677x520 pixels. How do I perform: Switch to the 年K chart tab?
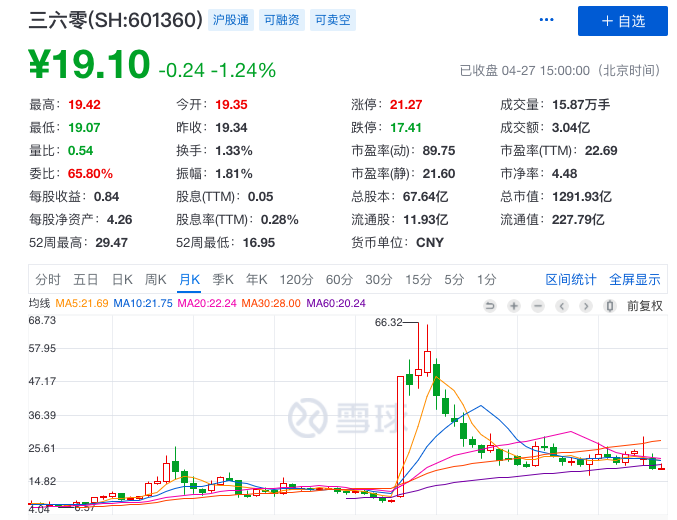click(x=256, y=279)
